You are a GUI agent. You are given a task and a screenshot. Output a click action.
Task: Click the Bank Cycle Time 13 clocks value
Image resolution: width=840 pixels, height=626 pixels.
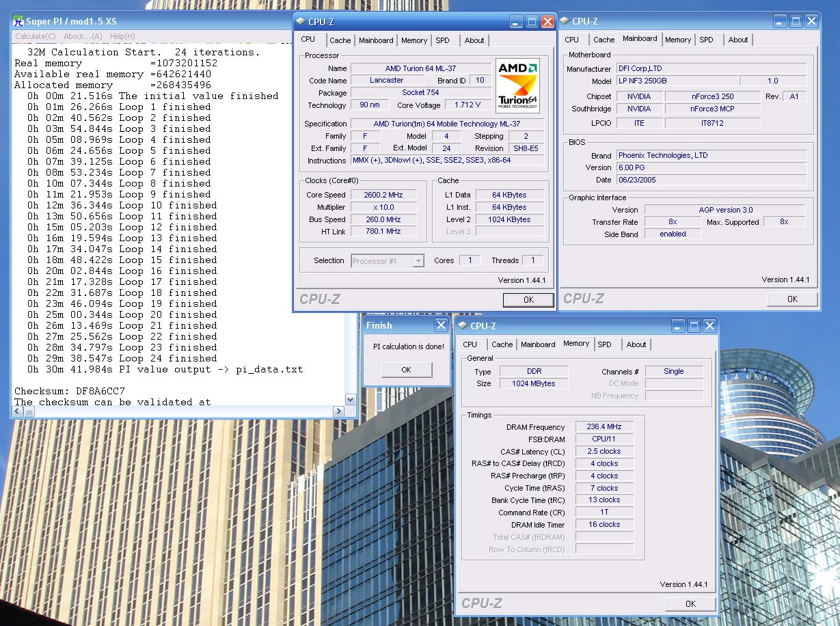click(605, 500)
